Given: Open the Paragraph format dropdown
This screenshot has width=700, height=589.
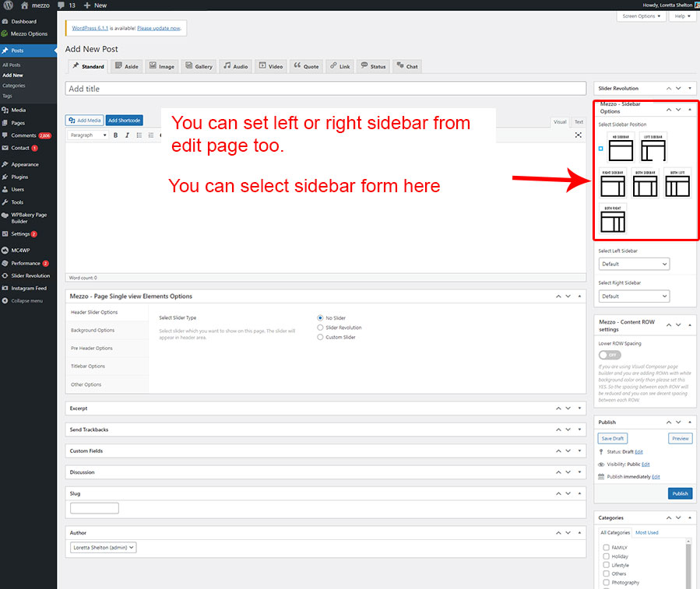Looking at the screenshot, I should point(88,135).
